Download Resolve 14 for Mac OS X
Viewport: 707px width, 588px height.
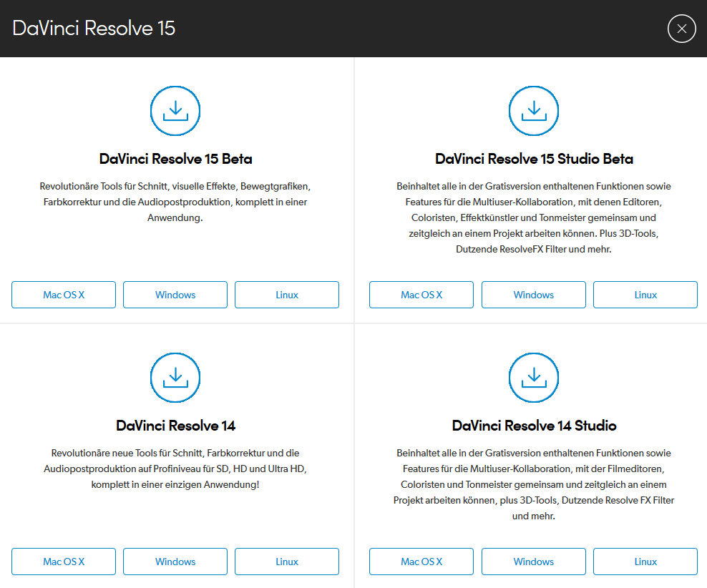[64, 562]
